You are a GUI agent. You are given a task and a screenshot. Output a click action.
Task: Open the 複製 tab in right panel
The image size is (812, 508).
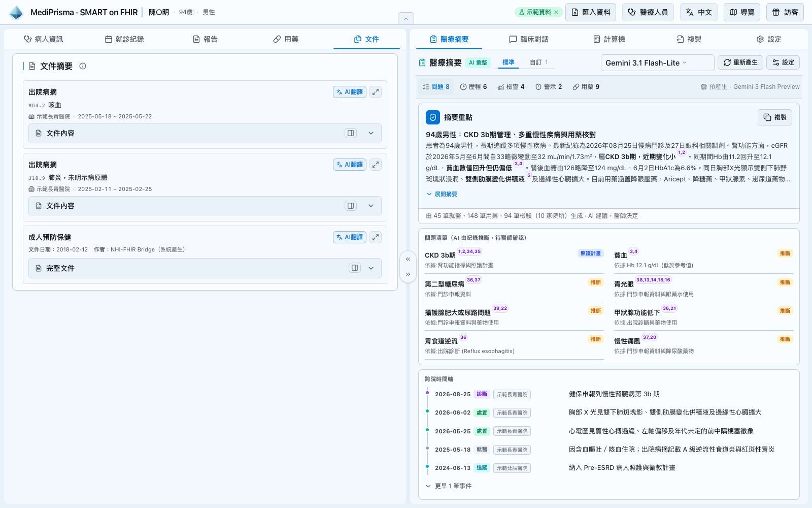click(x=689, y=39)
